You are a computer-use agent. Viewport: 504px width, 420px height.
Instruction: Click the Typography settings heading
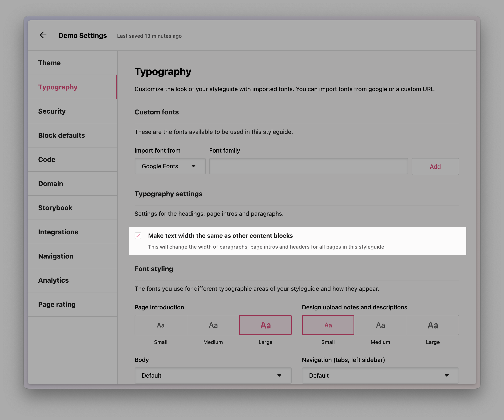click(168, 194)
